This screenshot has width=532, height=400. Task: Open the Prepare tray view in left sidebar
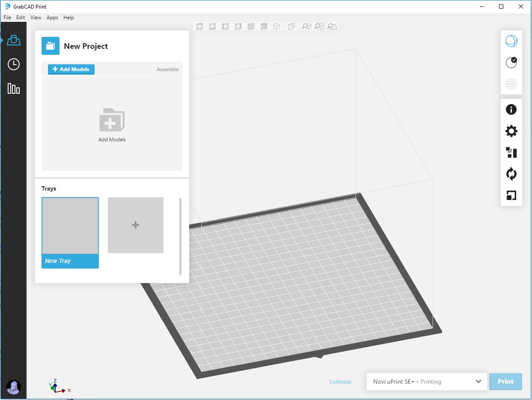[x=14, y=40]
